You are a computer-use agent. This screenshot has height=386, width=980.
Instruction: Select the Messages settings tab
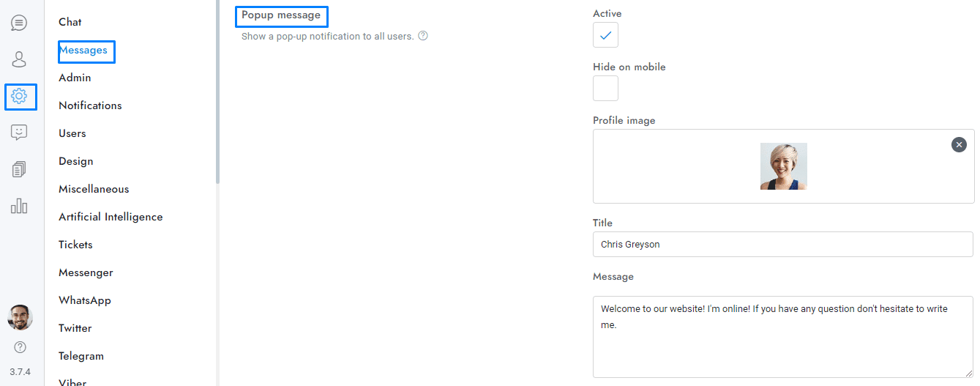tap(83, 51)
